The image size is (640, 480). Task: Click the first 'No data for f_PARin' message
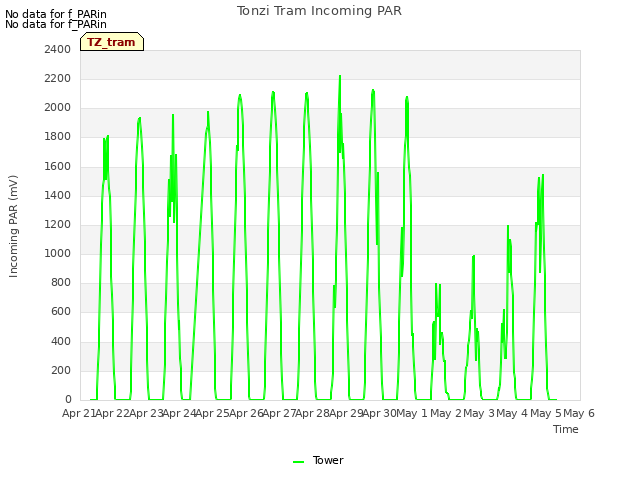(x=56, y=14)
